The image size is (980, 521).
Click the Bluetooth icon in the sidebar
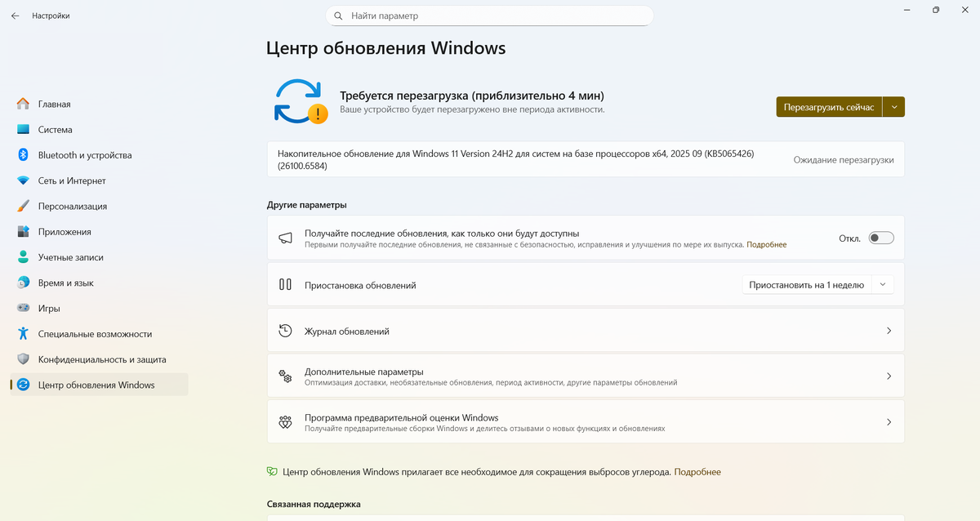tap(23, 155)
